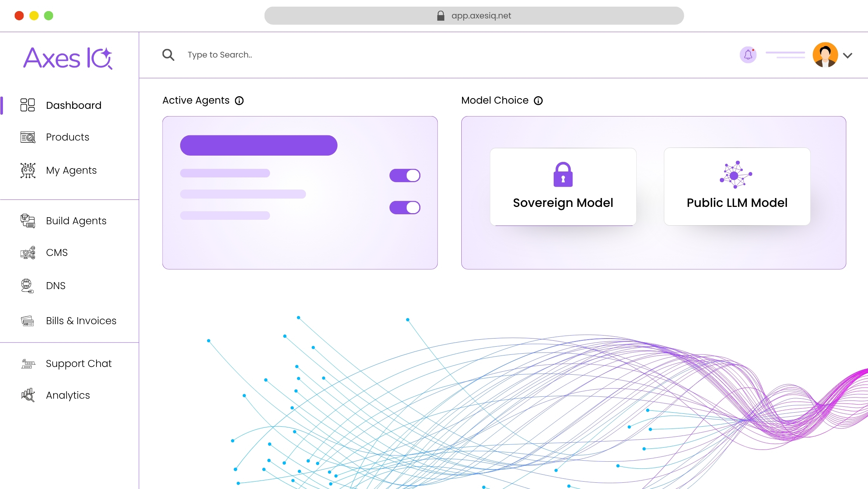
Task: Click the address bar padlock icon
Action: tap(441, 15)
